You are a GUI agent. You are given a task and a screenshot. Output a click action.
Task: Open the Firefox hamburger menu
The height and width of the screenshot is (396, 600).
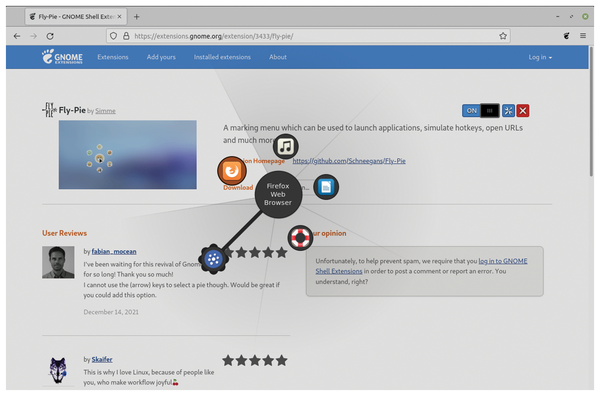[583, 36]
